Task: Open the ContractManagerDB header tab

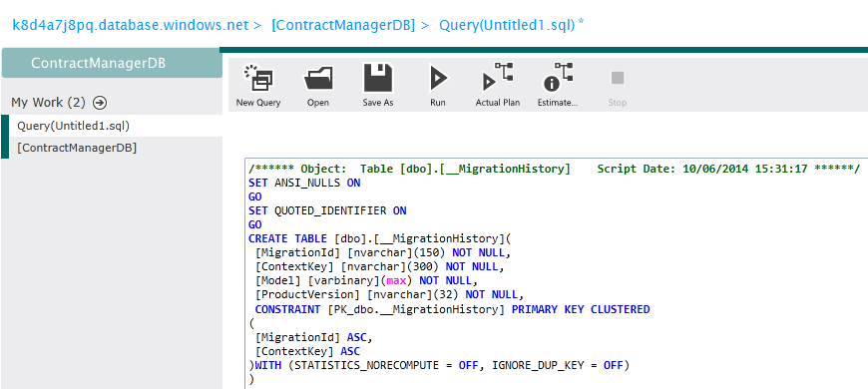Action: coord(112,63)
